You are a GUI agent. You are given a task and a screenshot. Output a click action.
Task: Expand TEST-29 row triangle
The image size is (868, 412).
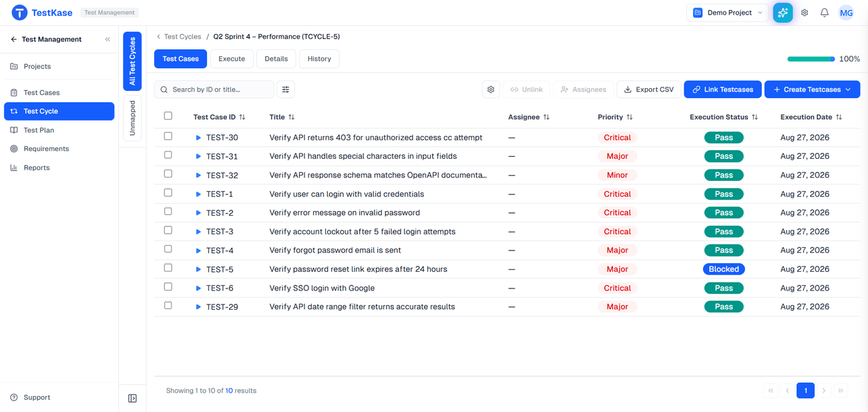[198, 307]
